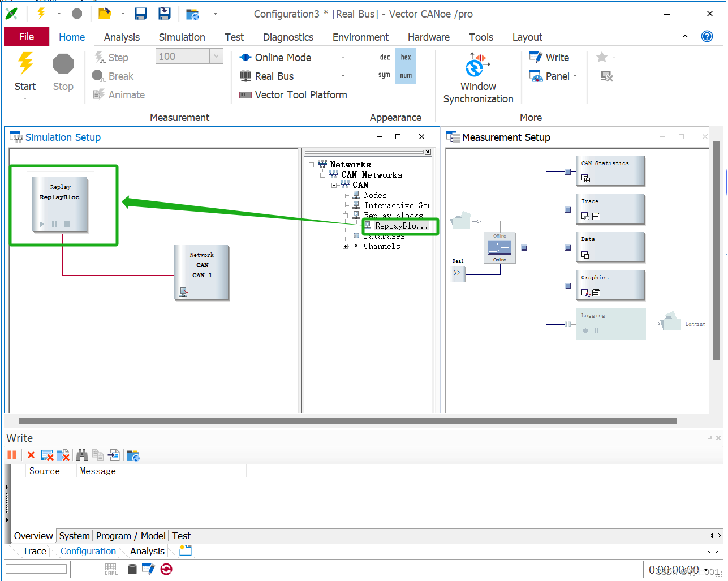Click the Data block's small window icon
Screen dimensions: 728x581
(x=585, y=255)
